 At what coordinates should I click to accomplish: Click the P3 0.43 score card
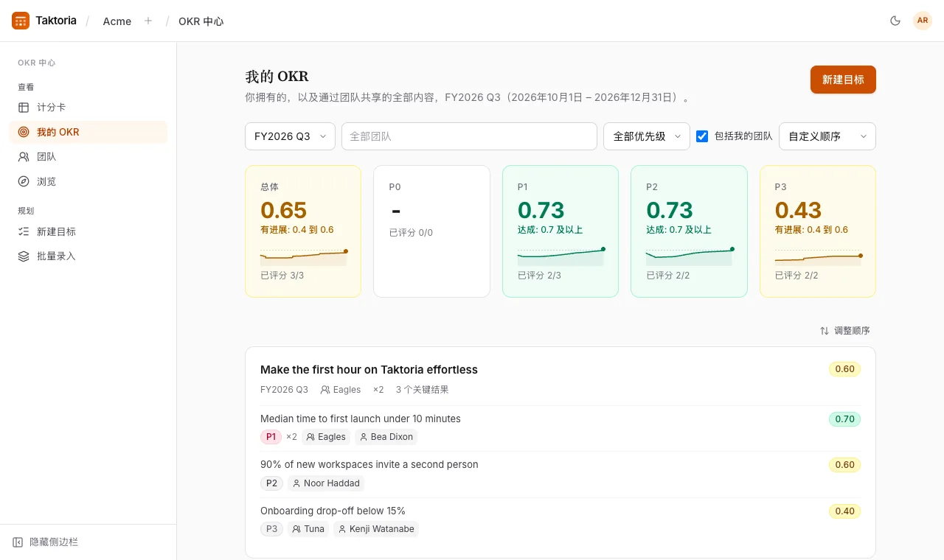point(818,231)
